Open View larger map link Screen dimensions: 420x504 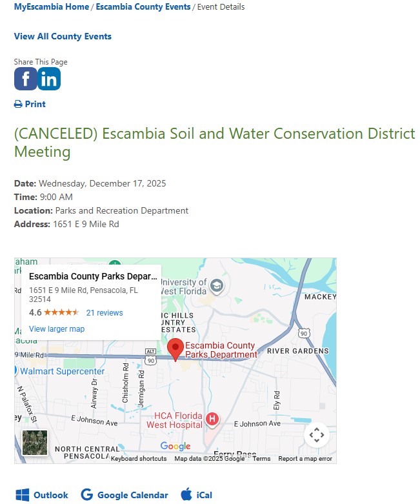click(x=57, y=329)
